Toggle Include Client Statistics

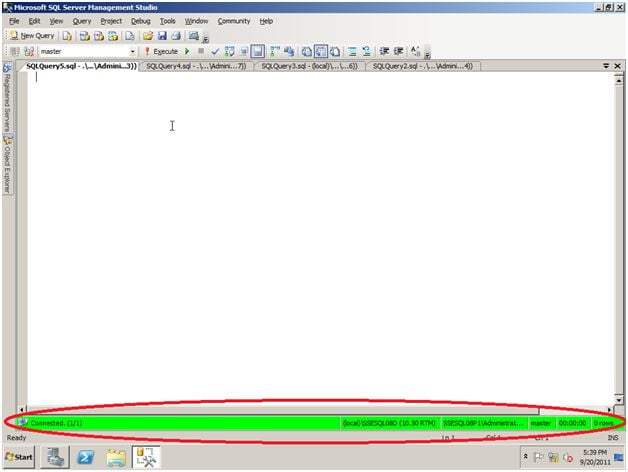point(289,51)
